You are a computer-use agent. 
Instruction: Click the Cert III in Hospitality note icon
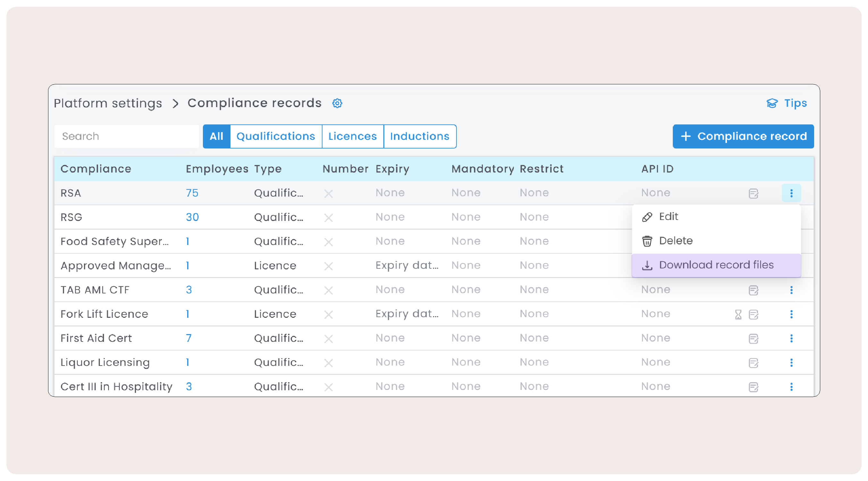pyautogui.click(x=753, y=387)
